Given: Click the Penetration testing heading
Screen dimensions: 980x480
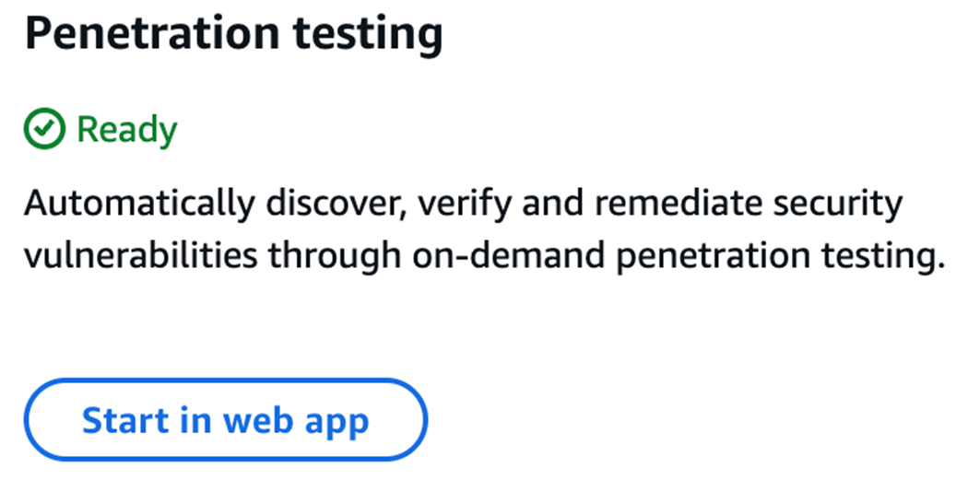Looking at the screenshot, I should click(x=233, y=34).
